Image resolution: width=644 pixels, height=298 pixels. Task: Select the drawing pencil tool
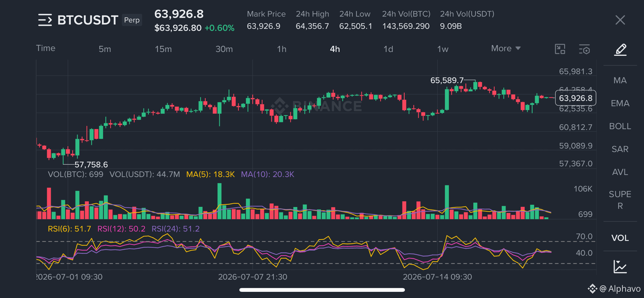pos(620,49)
